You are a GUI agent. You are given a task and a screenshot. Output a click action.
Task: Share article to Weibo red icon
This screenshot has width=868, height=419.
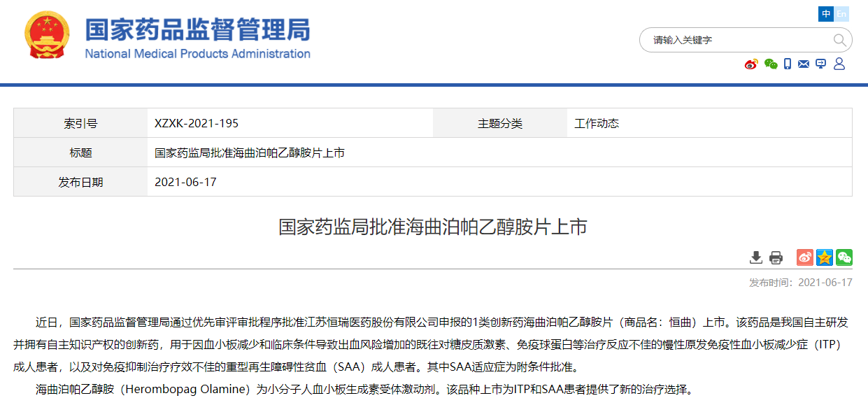(805, 257)
